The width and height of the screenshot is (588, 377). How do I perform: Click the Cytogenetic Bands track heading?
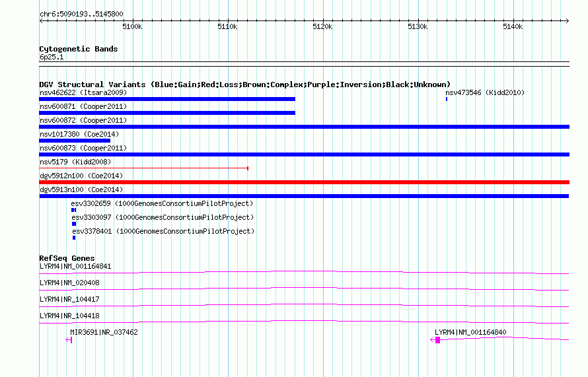(x=79, y=49)
